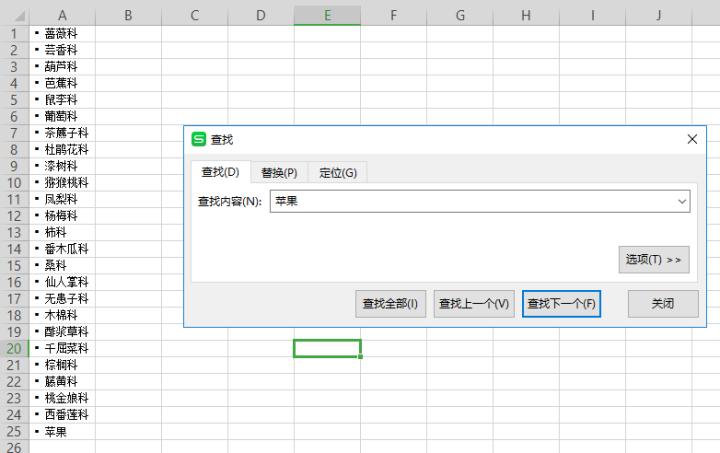Select column I header

tap(592, 16)
